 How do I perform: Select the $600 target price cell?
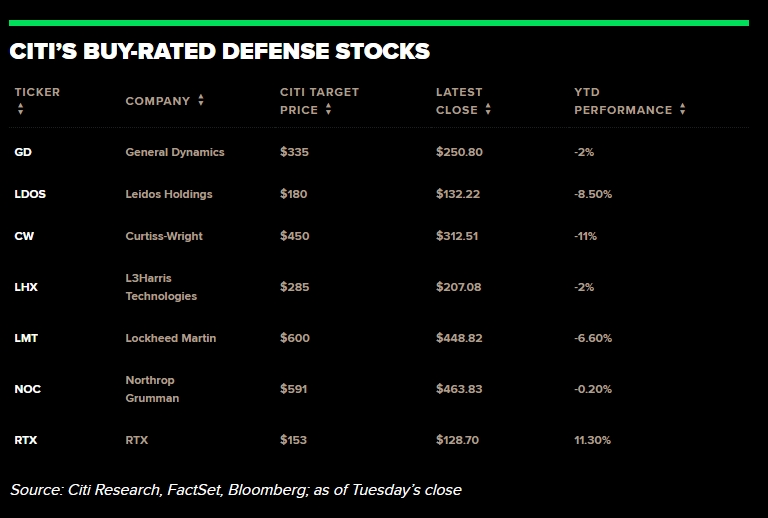coord(294,338)
